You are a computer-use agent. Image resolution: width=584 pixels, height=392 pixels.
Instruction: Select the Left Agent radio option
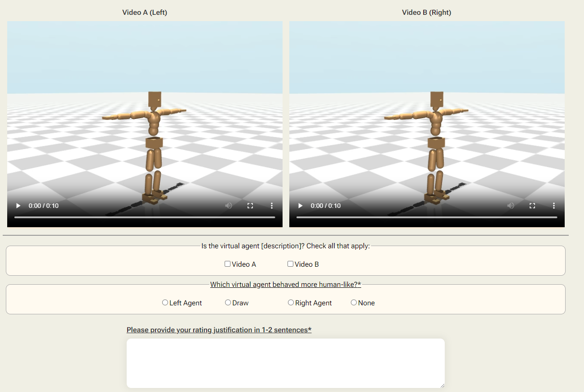pyautogui.click(x=165, y=303)
